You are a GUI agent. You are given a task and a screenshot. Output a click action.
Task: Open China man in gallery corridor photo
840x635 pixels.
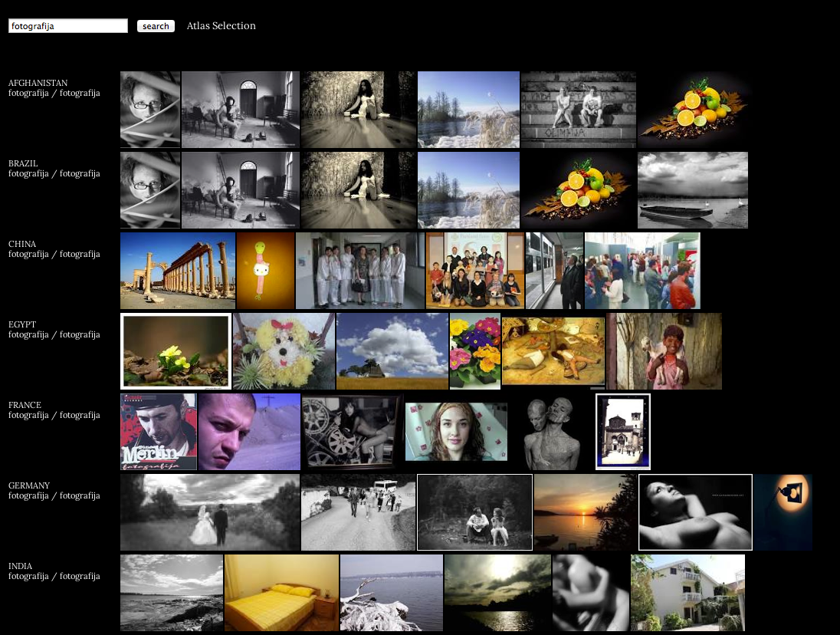(x=554, y=271)
